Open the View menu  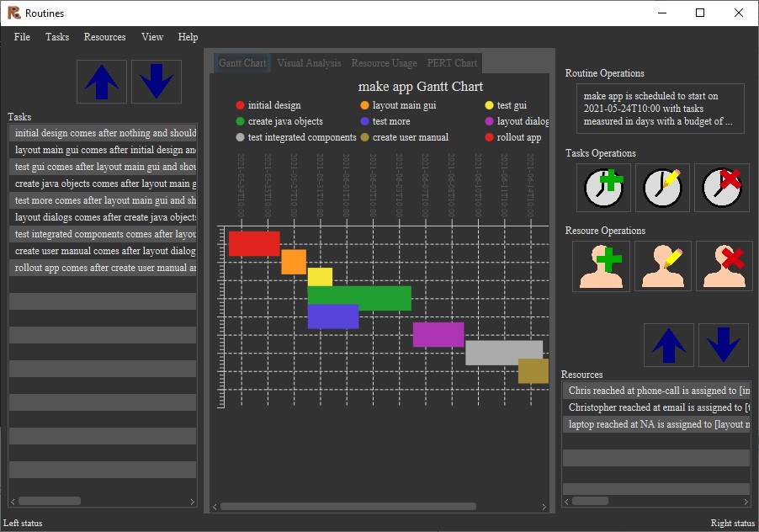click(x=152, y=37)
